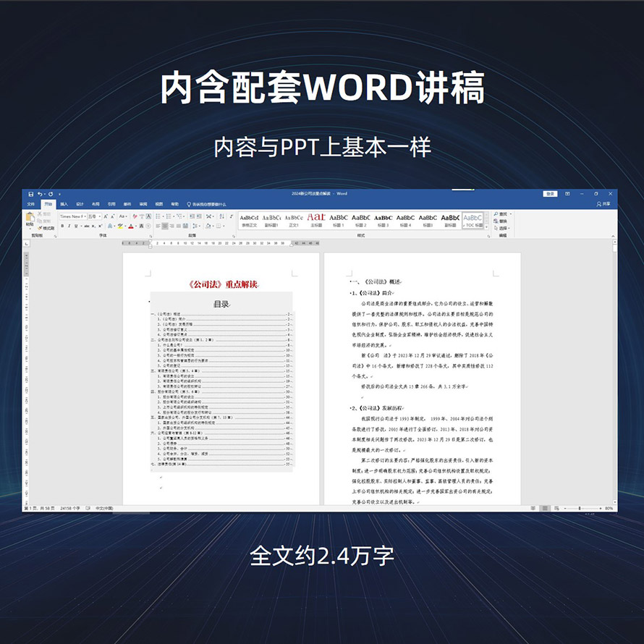
Task: Switch to Print Layout view in status bar
Action: (545, 508)
